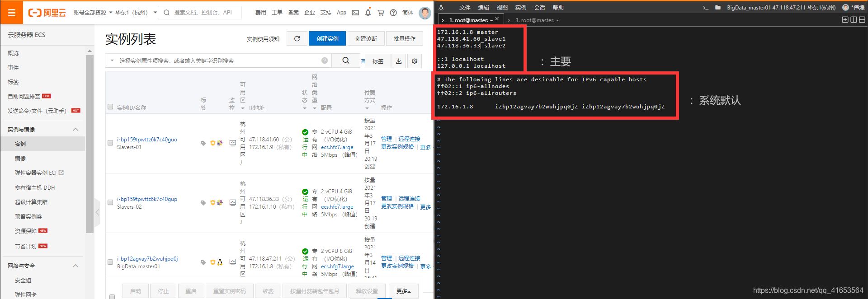
Task: Open account resources dropdown
Action: click(x=93, y=13)
